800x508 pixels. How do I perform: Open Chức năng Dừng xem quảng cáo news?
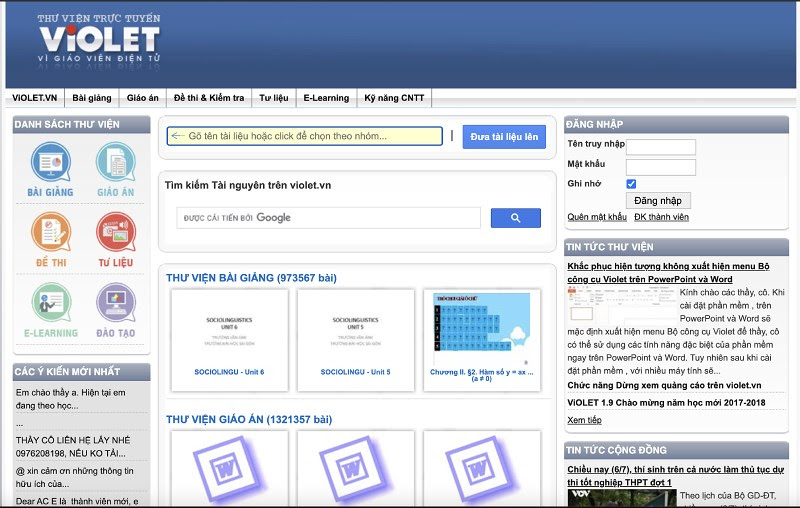[664, 385]
